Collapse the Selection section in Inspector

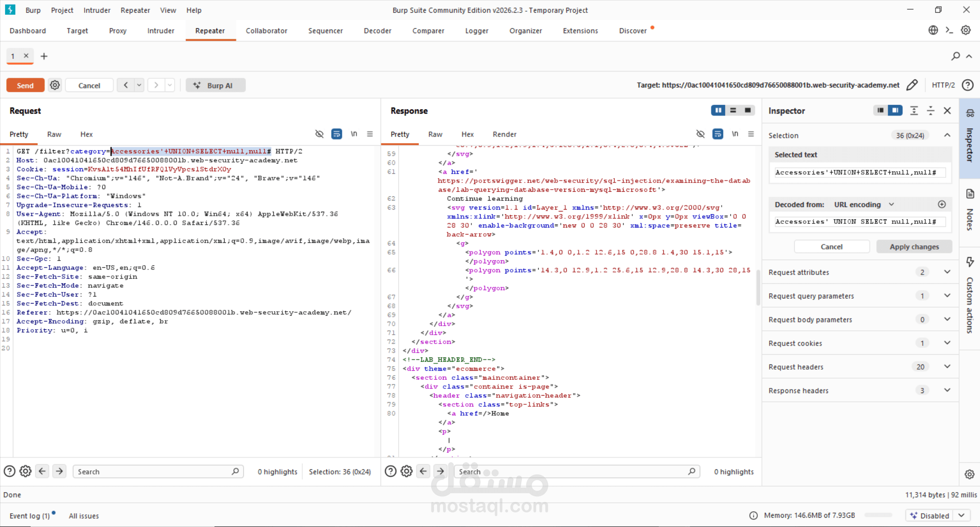point(947,135)
